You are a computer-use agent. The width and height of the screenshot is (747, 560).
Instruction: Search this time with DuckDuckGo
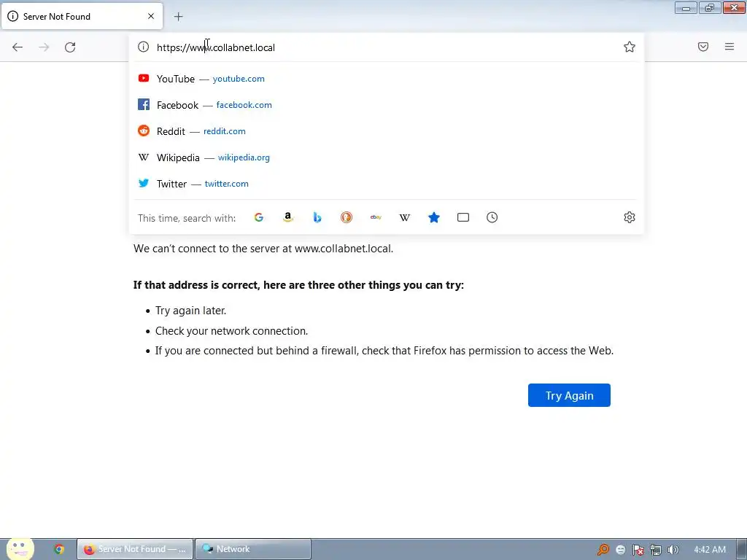[347, 217]
